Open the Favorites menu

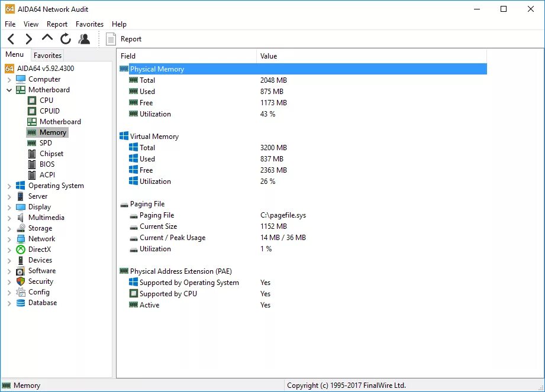[90, 24]
